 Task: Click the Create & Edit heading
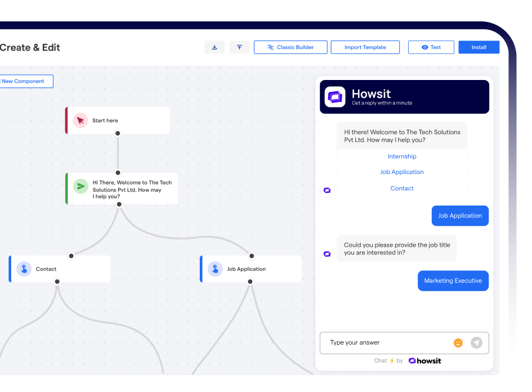[x=30, y=47]
